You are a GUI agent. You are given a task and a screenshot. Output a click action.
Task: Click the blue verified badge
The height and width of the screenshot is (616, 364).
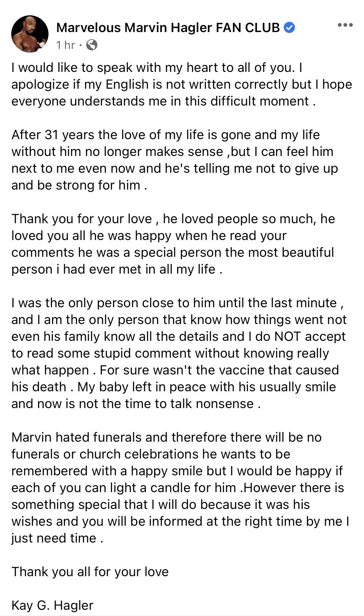(x=290, y=28)
